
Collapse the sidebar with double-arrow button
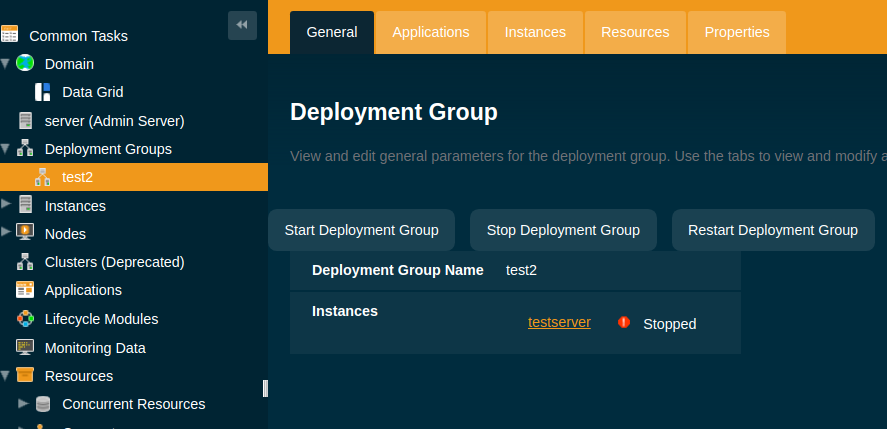242,25
